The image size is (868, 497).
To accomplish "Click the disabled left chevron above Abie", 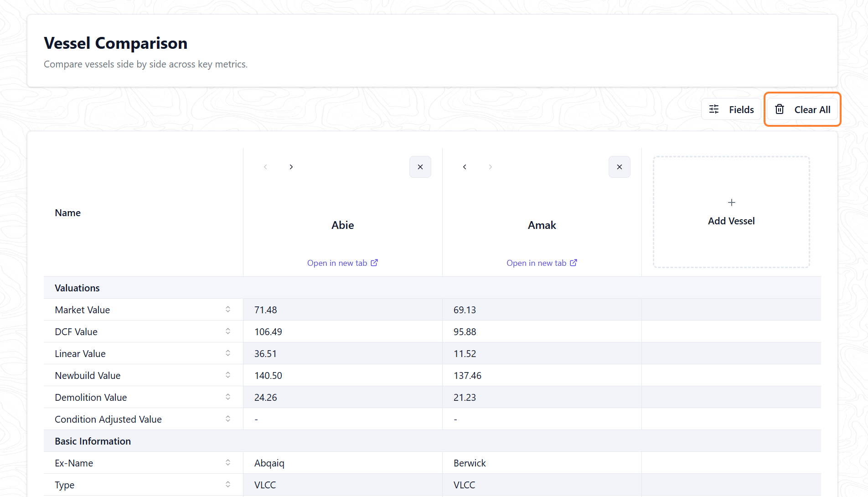I will click(x=265, y=167).
